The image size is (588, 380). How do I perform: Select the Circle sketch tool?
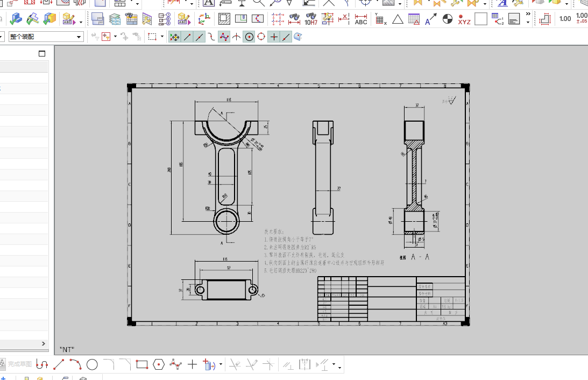point(92,364)
